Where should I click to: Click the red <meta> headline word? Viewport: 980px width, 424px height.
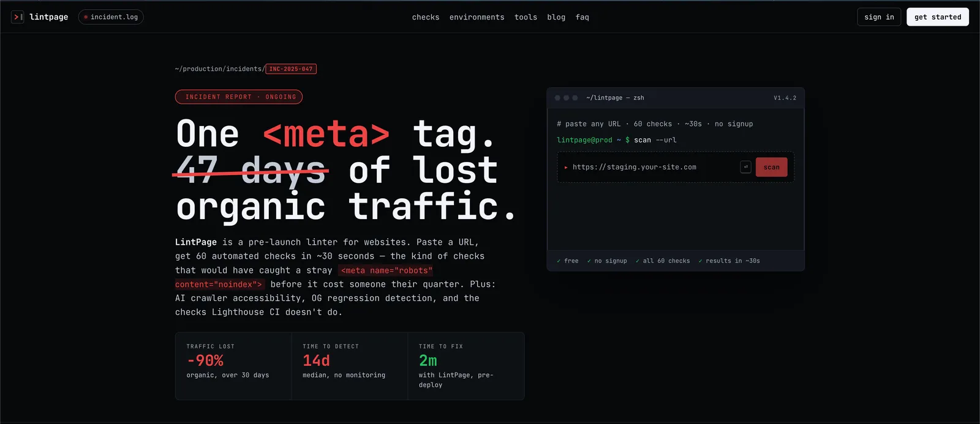pyautogui.click(x=326, y=134)
